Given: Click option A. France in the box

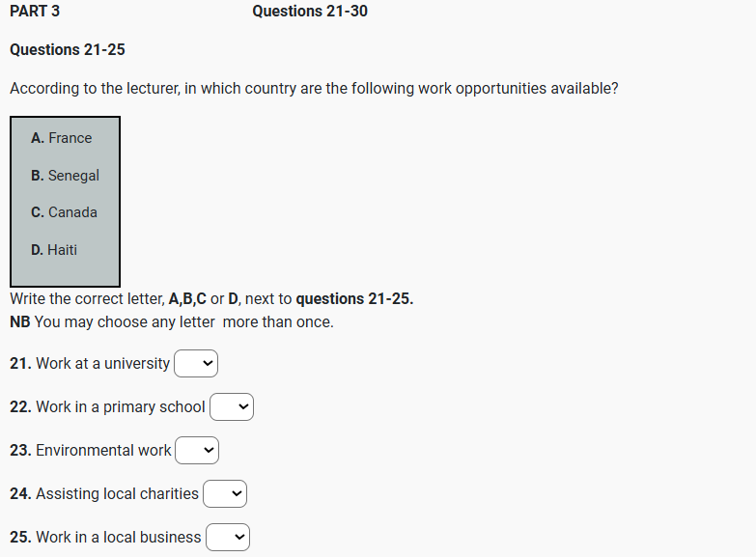Looking at the screenshot, I should click(x=62, y=138).
